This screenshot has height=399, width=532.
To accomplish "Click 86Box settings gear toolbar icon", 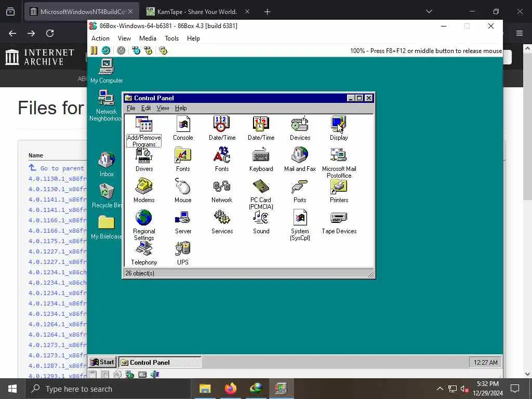I will (x=163, y=50).
